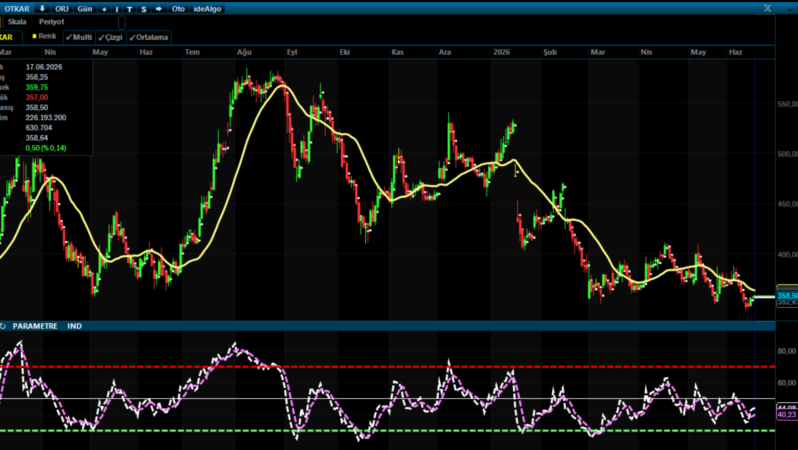The width and height of the screenshot is (798, 450).
Task: Toggle the Oto button
Action: click(178, 9)
